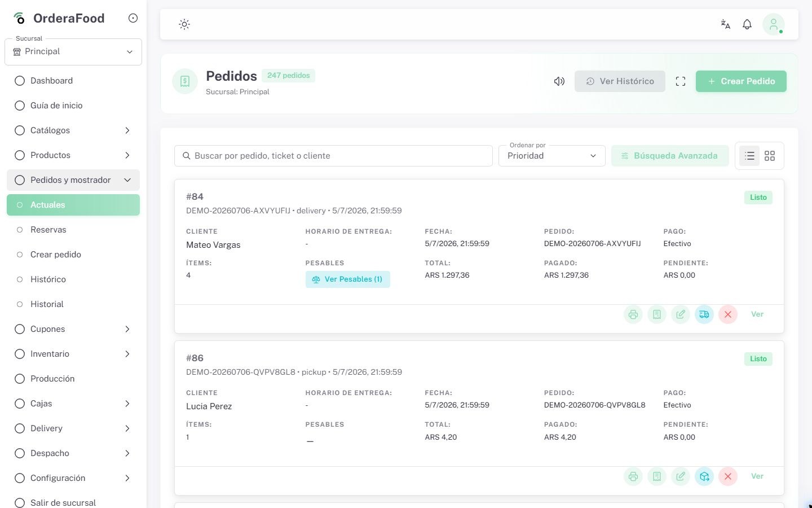Open receipt icon for order #86
The width and height of the screenshot is (812, 508).
coord(657,476)
